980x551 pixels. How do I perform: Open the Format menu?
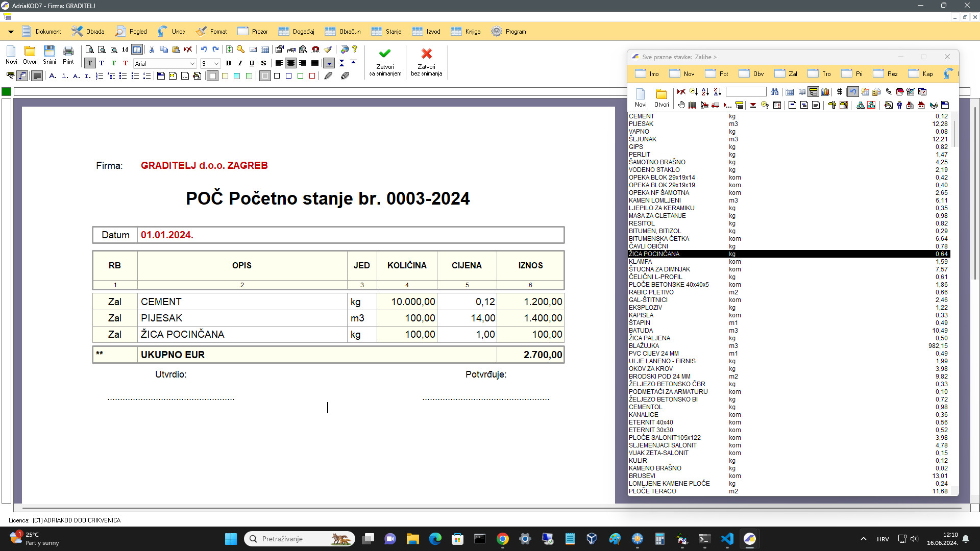coord(211,32)
